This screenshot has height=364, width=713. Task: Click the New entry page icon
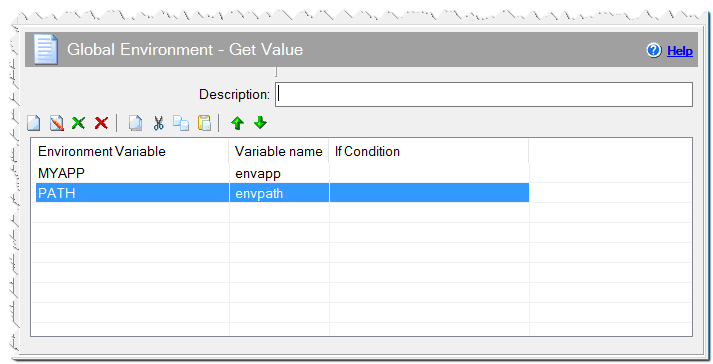34,123
